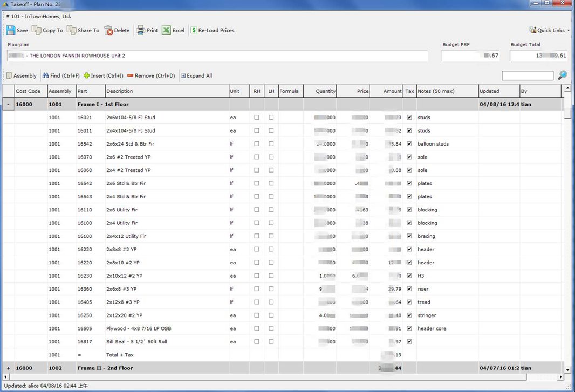Click the Copy To icon
This screenshot has width=575, height=392.
point(37,30)
